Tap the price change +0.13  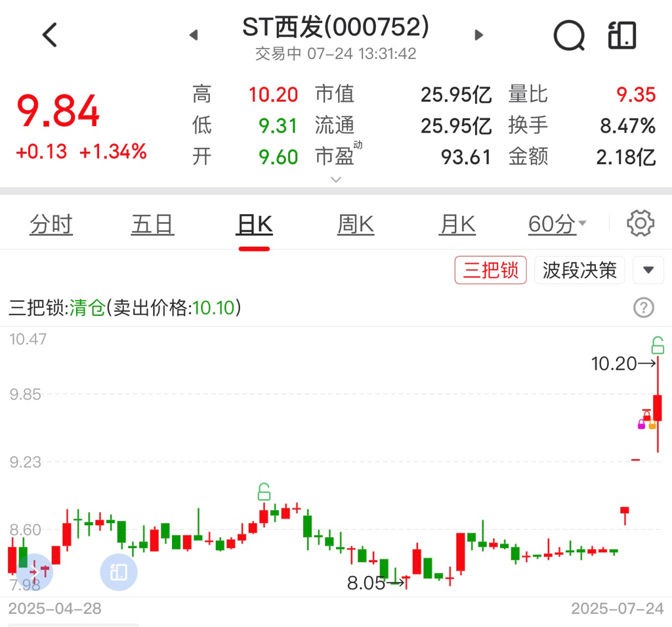[41, 152]
